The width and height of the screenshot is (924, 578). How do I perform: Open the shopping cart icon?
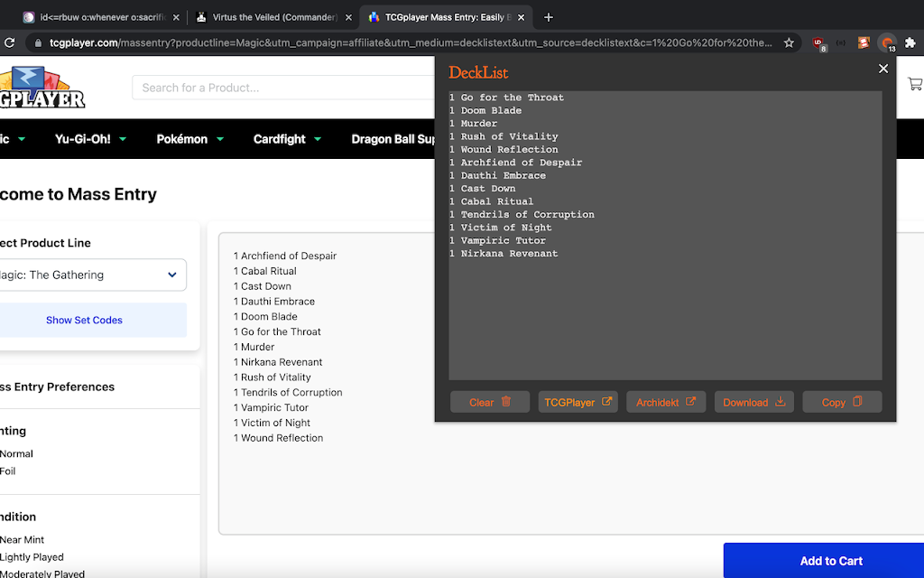(x=915, y=84)
